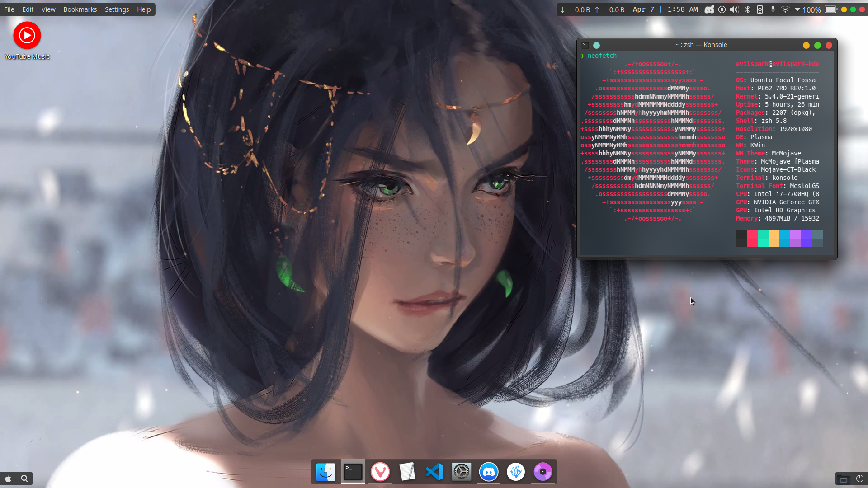Click the OS: Ubuntu Focal Fossa line
The height and width of the screenshot is (488, 868).
click(776, 80)
